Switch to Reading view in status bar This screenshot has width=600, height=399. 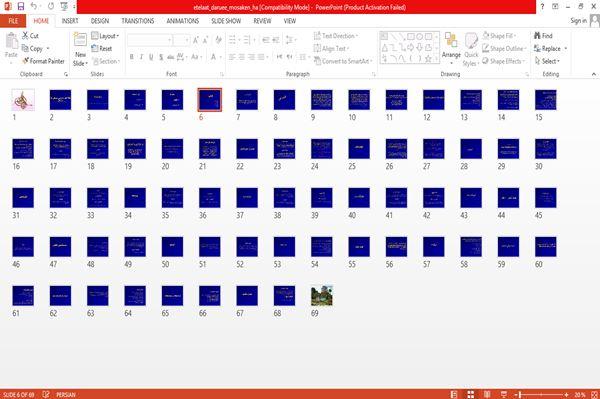pos(487,394)
